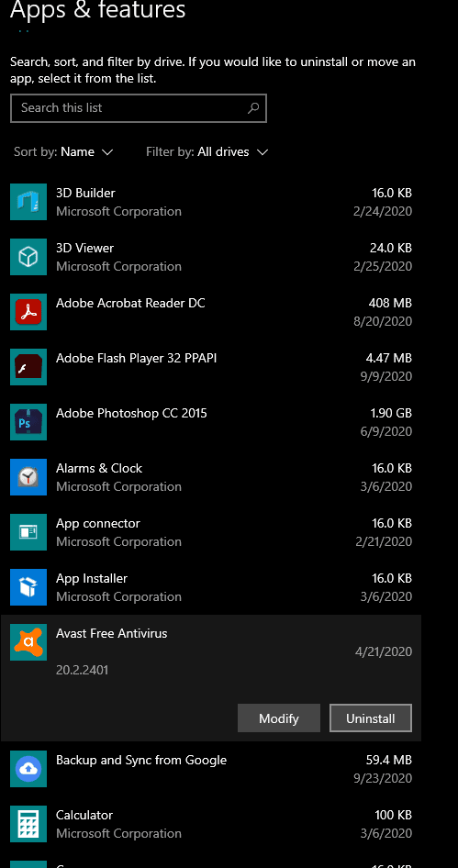458x868 pixels.
Task: Select the Alarms & Clock title
Action: (x=99, y=468)
